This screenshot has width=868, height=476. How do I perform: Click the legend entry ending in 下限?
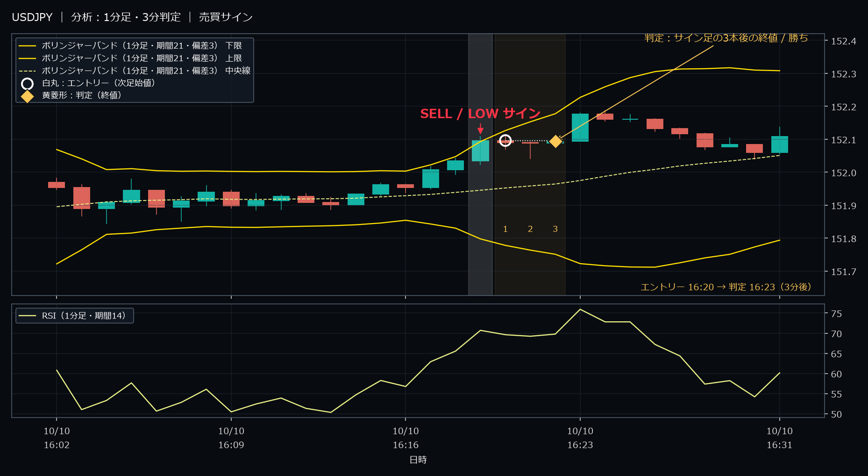pyautogui.click(x=130, y=45)
